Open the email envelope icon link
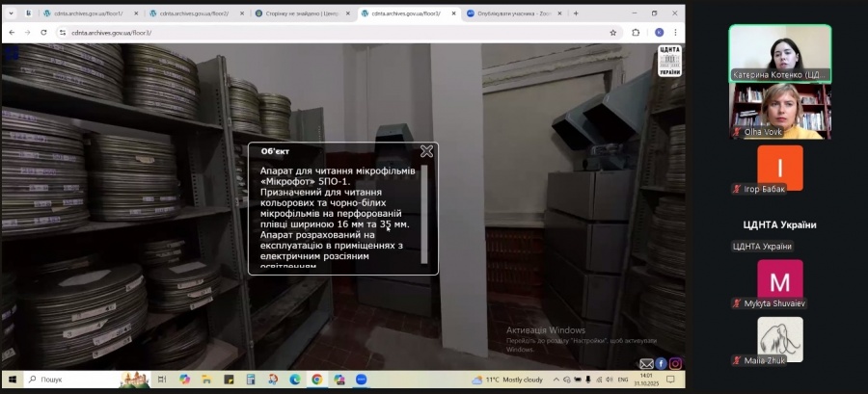 646,363
